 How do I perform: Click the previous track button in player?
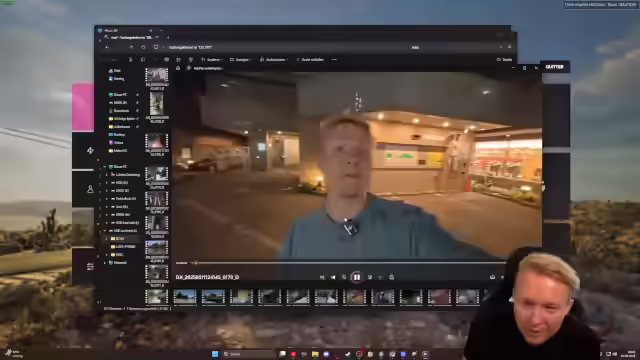coord(333,278)
